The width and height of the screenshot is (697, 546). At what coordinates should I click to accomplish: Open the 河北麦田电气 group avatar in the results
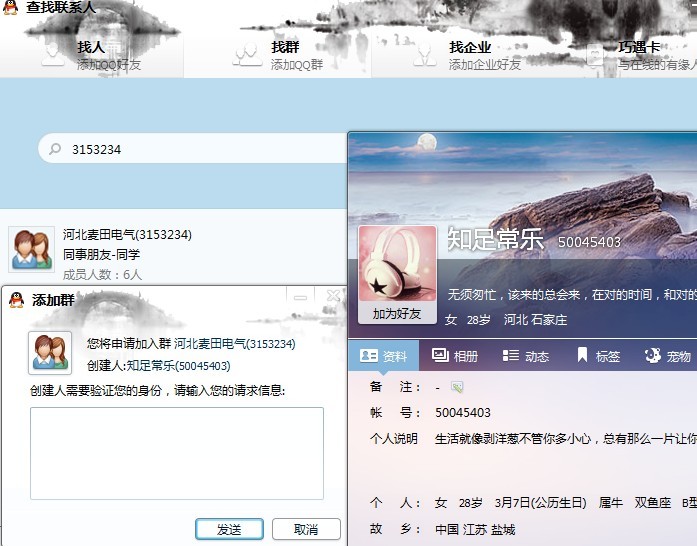[32, 249]
